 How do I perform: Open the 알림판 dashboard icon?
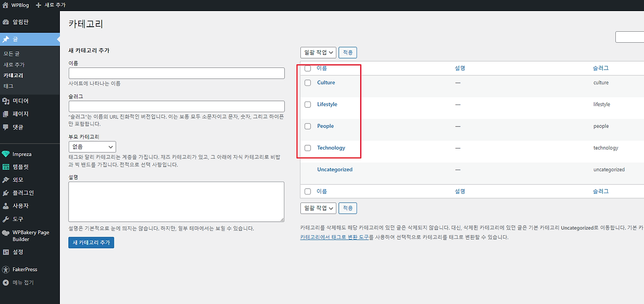pyautogui.click(x=6, y=22)
